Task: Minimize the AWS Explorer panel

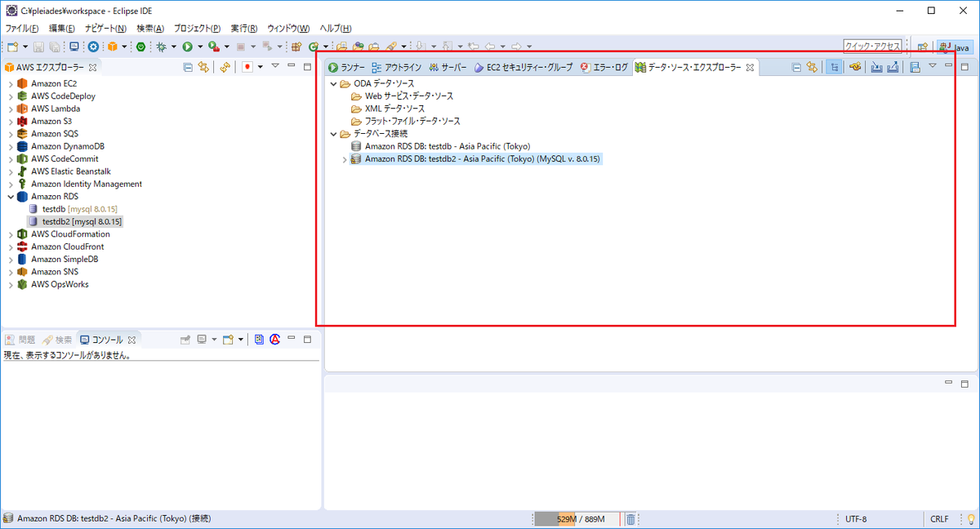Action: coord(292,67)
